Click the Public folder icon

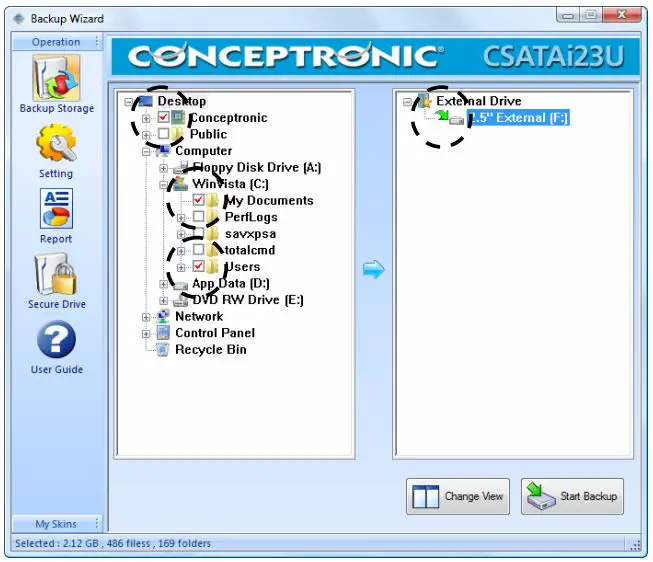[177, 134]
